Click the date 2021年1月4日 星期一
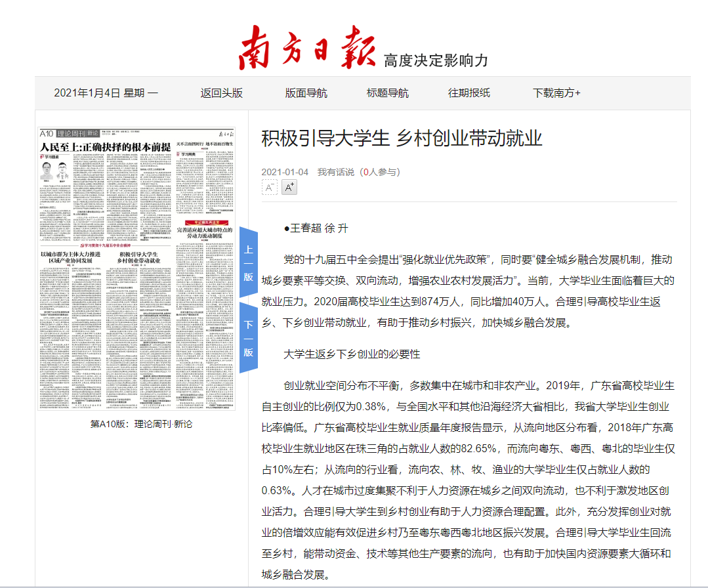The image size is (708, 588). [106, 93]
